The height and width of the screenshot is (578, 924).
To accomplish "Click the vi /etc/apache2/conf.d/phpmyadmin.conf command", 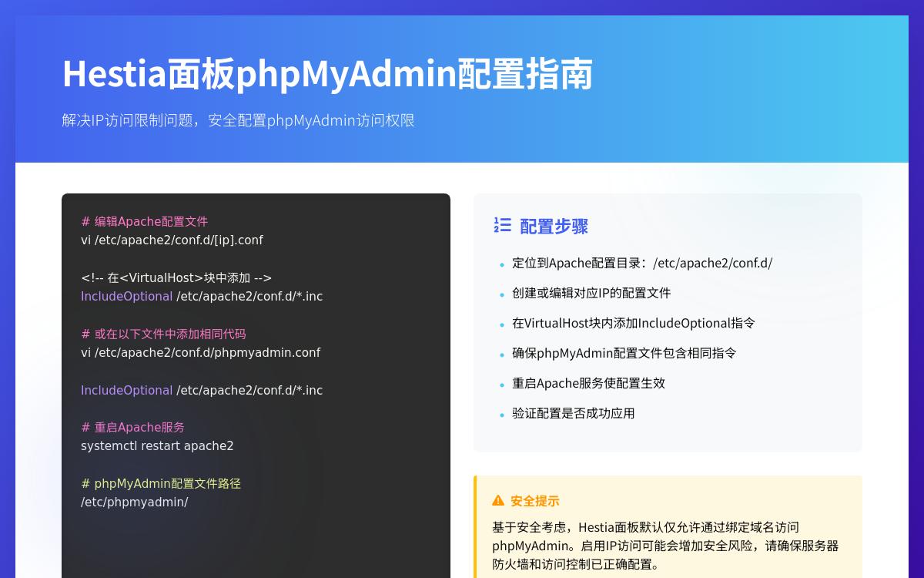I will coord(201,352).
